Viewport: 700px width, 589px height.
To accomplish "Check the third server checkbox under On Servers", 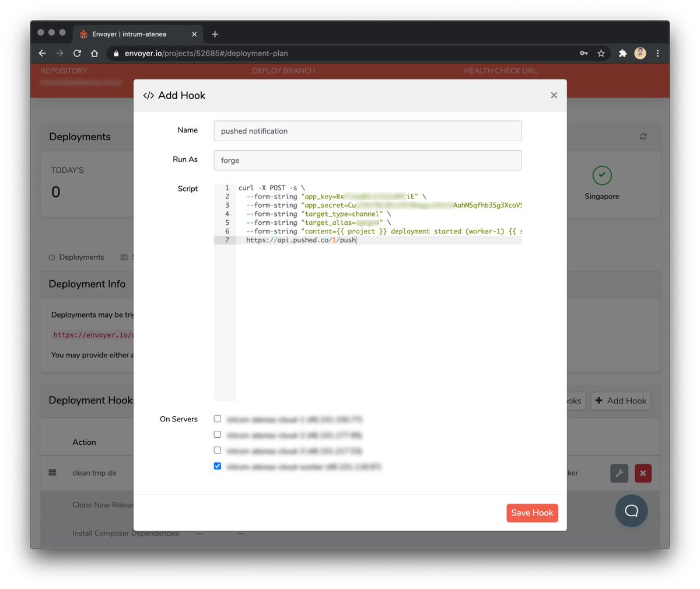I will click(218, 450).
